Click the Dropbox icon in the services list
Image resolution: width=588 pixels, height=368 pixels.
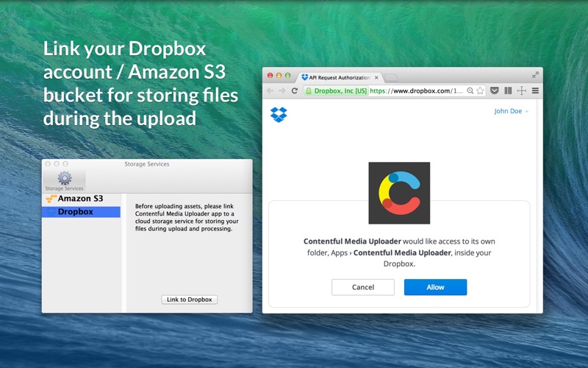click(x=51, y=212)
